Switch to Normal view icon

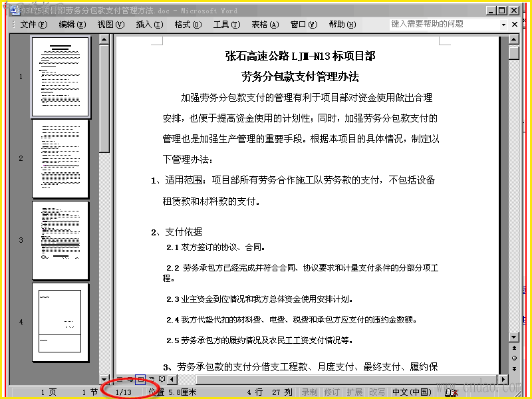click(x=120, y=379)
